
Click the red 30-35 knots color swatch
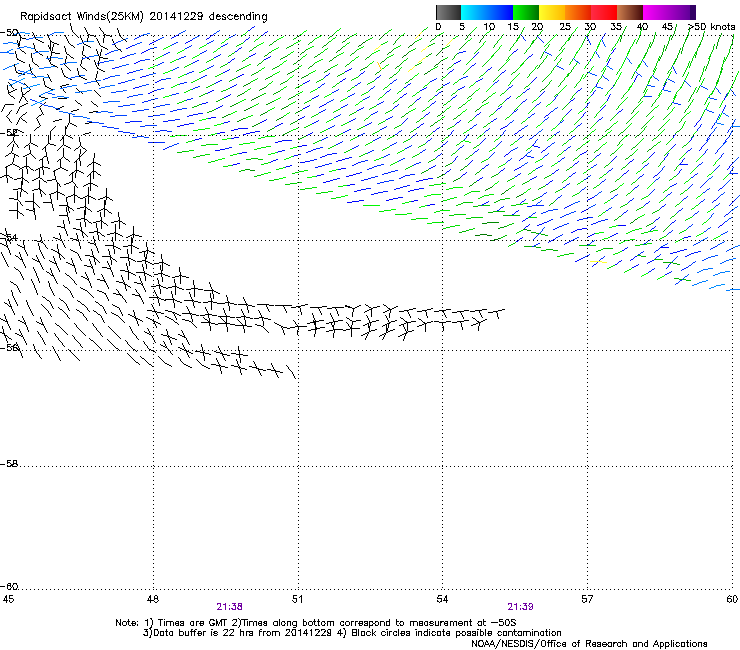click(604, 12)
